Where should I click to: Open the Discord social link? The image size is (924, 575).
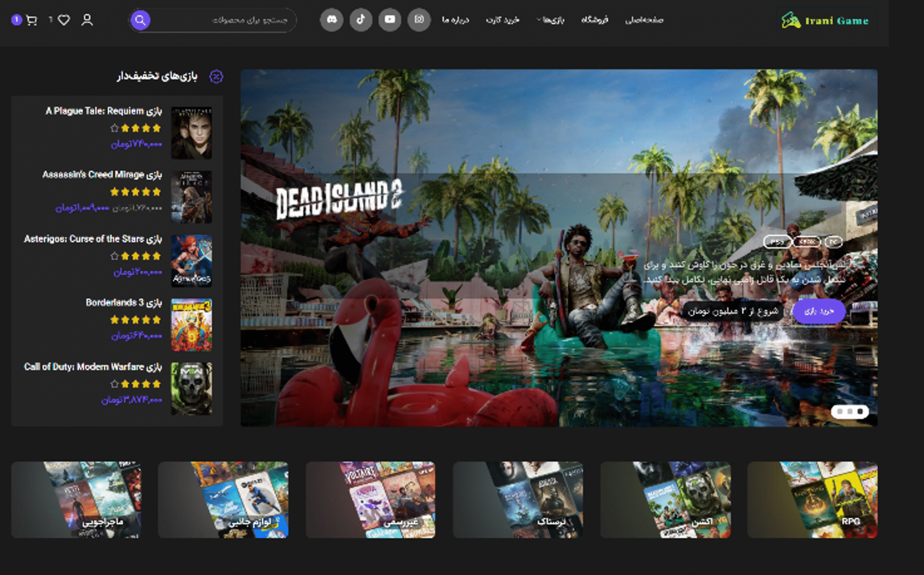click(332, 19)
